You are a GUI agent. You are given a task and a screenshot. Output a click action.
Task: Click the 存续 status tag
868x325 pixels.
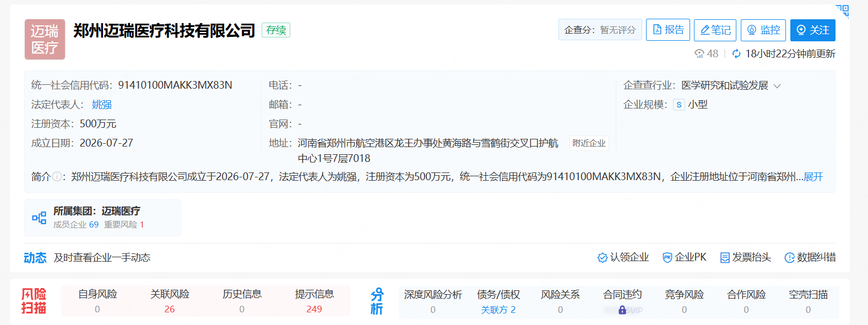(x=276, y=30)
